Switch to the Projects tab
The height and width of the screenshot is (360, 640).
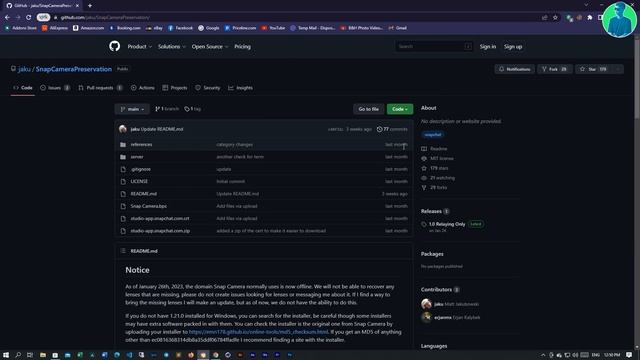point(175,88)
